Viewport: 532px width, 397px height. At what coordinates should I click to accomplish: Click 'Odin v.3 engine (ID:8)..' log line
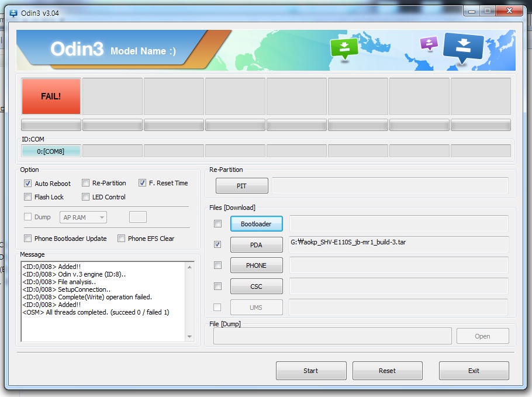(74, 274)
